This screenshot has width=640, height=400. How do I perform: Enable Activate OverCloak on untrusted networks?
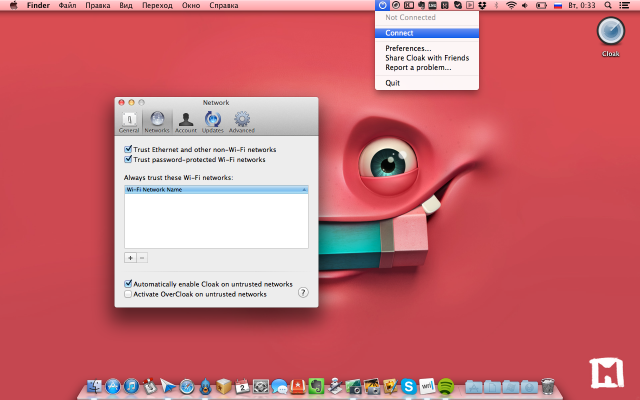click(128, 294)
